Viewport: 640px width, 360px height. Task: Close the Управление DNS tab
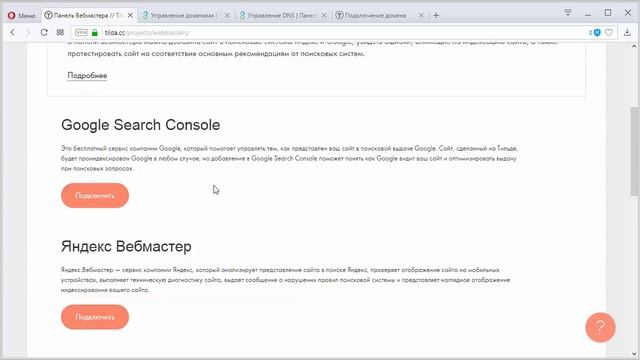[x=324, y=16]
